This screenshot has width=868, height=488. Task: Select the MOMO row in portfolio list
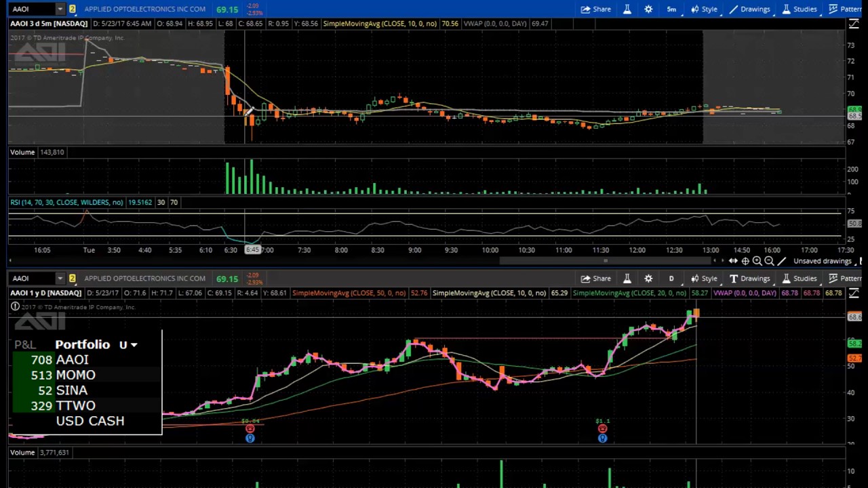click(x=87, y=375)
